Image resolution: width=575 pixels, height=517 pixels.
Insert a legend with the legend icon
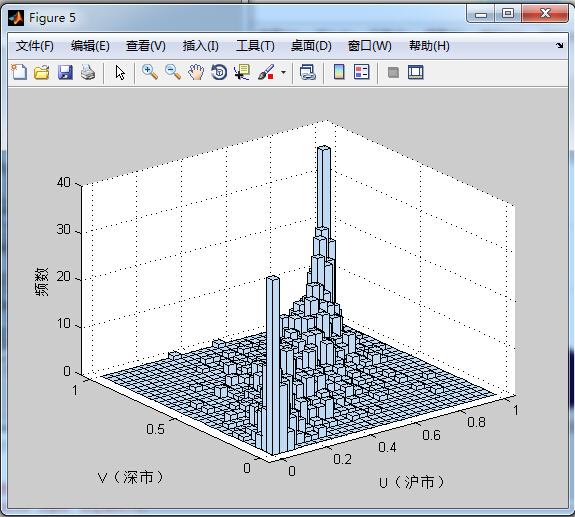362,72
